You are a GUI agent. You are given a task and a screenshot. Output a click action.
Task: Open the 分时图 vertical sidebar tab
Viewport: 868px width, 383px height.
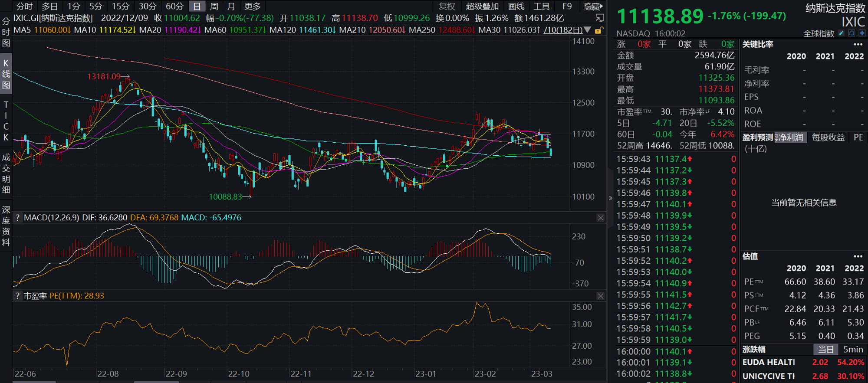click(x=6, y=32)
